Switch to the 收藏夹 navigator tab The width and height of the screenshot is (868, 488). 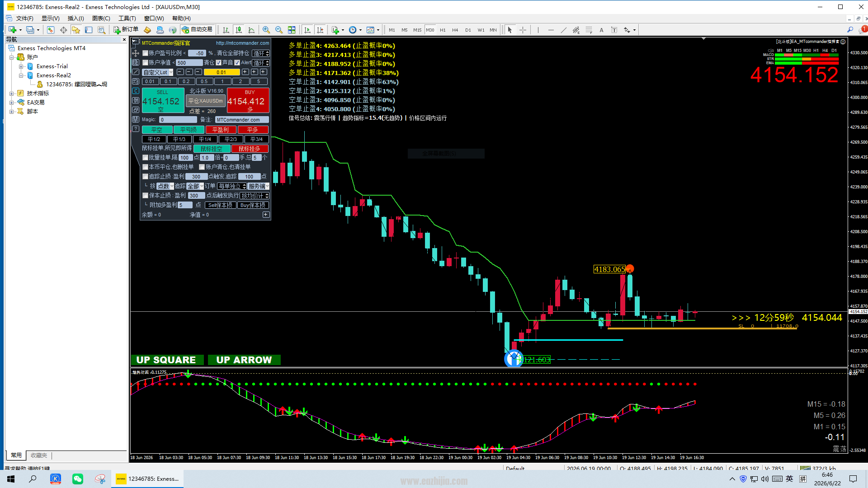point(39,455)
